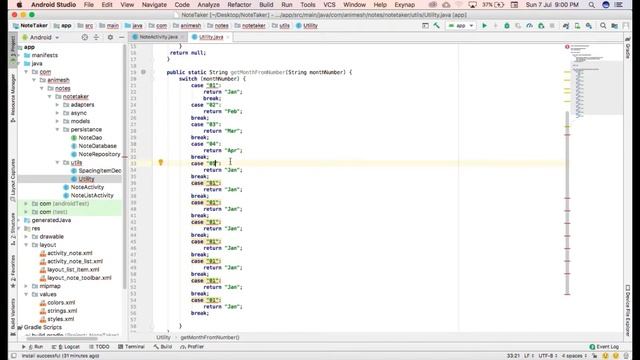640x360 pixels.
Task: Switch to the NoteActivity.java tab
Action: pyautogui.click(x=158, y=37)
